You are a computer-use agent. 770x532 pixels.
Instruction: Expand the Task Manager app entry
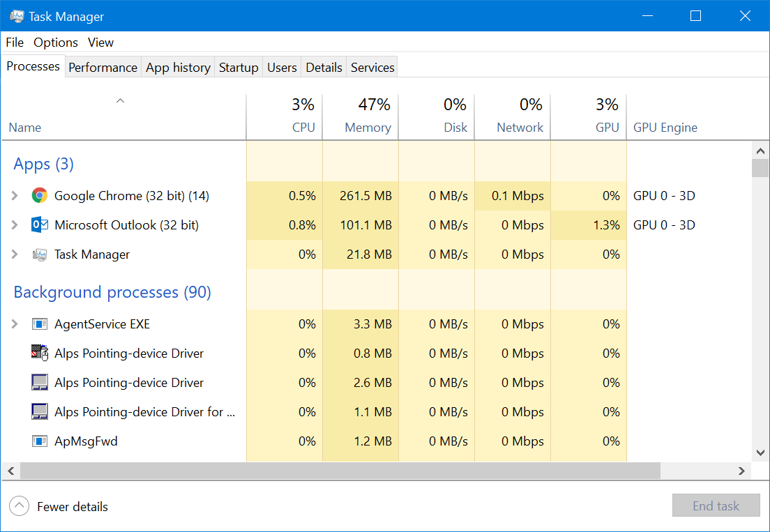tap(15, 254)
